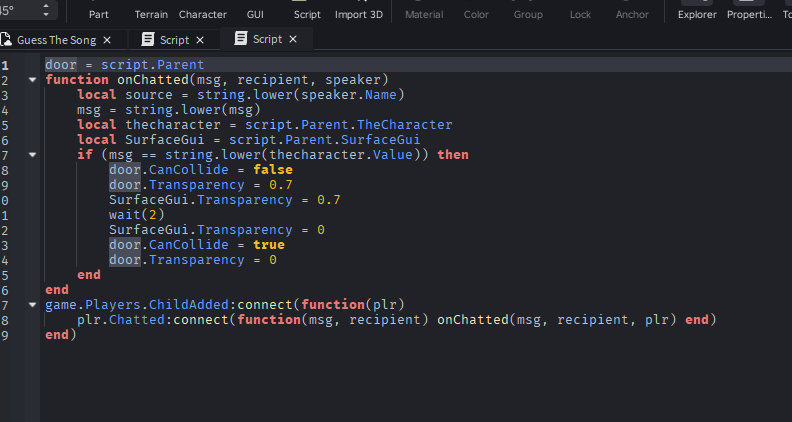Close the first Script tab
792x422 pixels.
click(200, 40)
